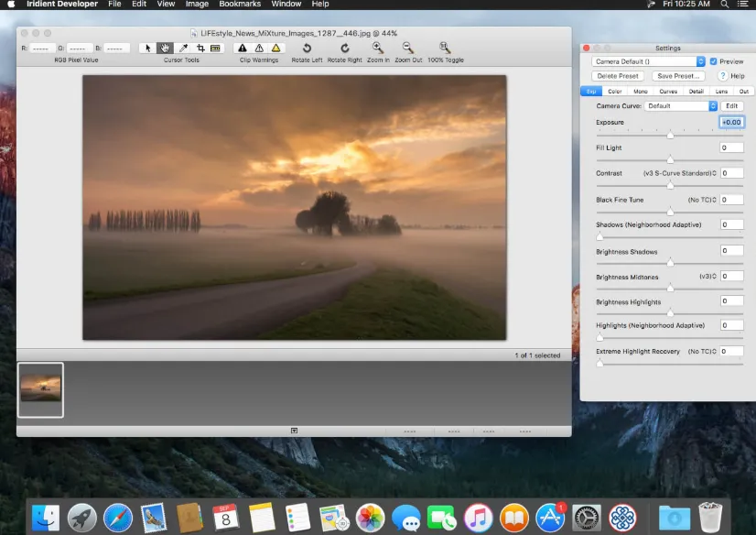This screenshot has height=535, width=756.
Task: Open the Camera Default preset dropdown
Action: click(648, 61)
